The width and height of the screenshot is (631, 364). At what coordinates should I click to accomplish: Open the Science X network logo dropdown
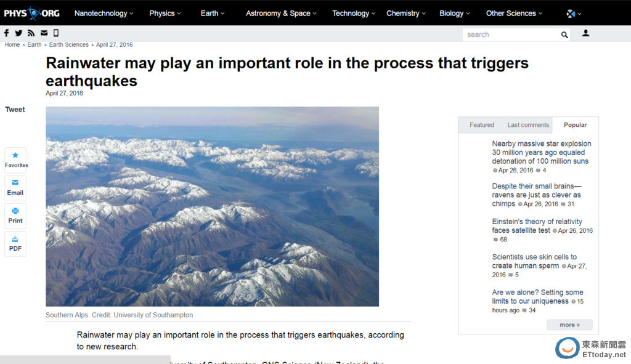573,13
